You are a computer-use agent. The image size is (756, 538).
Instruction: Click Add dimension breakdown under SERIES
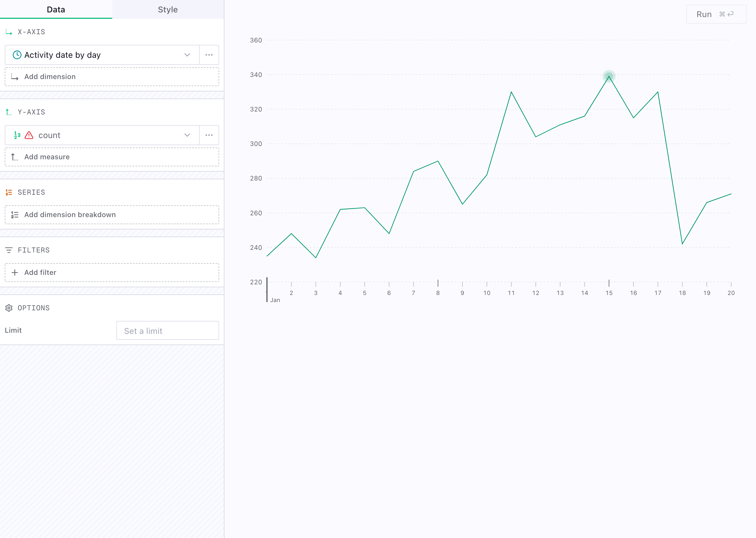pos(112,215)
